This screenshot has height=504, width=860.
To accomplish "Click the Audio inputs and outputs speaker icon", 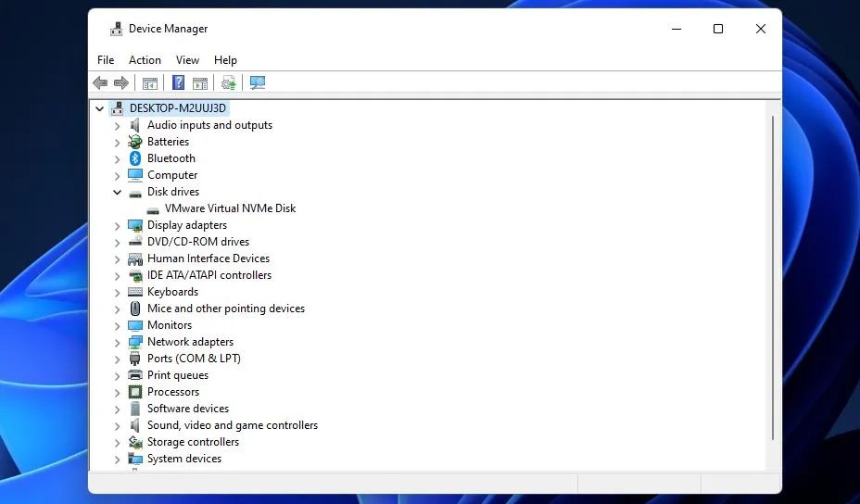I will 135,125.
